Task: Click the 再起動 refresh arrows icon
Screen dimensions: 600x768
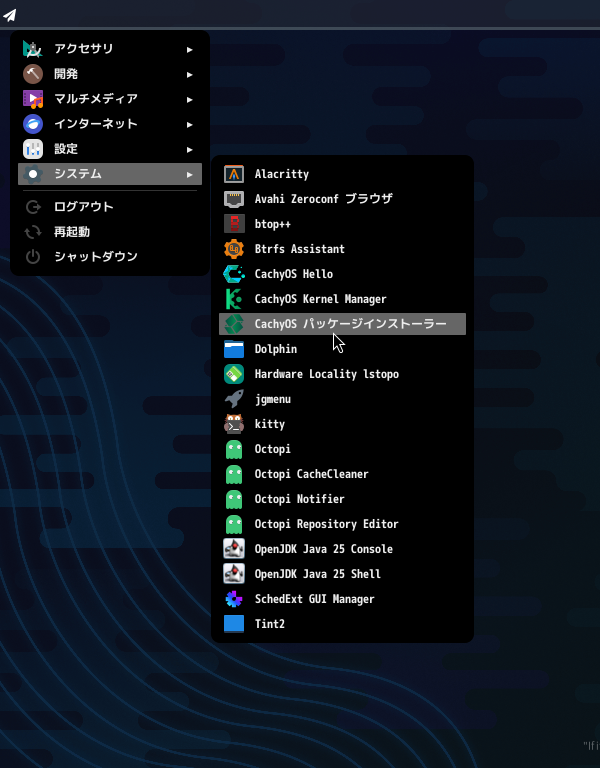Action: (33, 232)
